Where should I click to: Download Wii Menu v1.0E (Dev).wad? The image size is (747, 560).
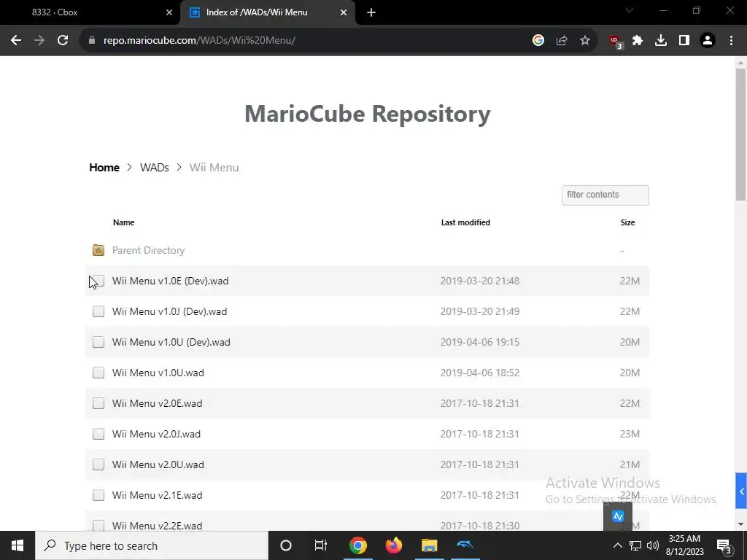coord(170,281)
